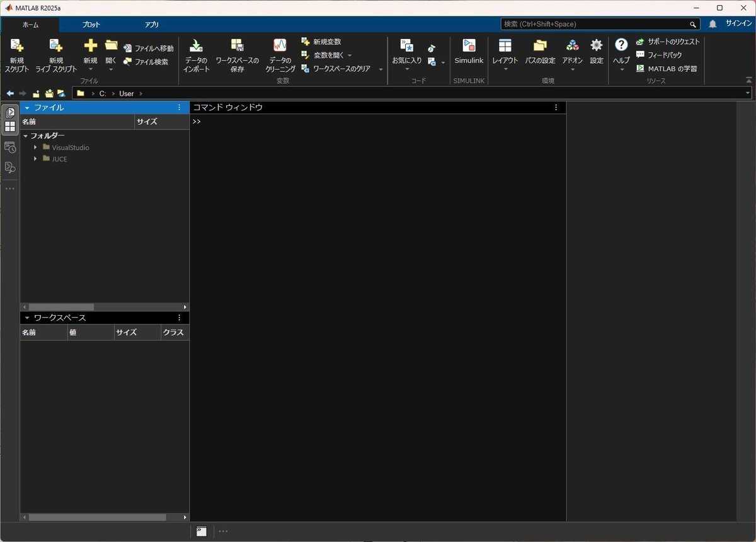Select ファイルへ移動 (Go to file)

coord(148,49)
